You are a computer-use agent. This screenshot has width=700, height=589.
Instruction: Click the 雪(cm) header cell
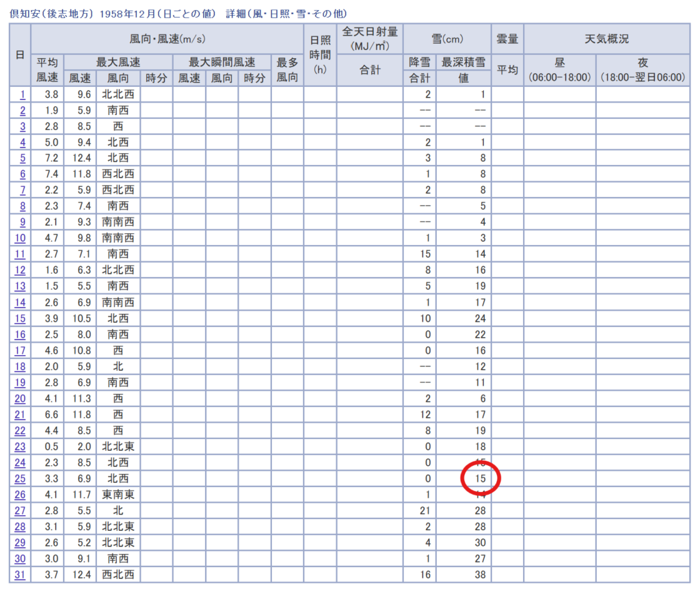click(x=447, y=39)
